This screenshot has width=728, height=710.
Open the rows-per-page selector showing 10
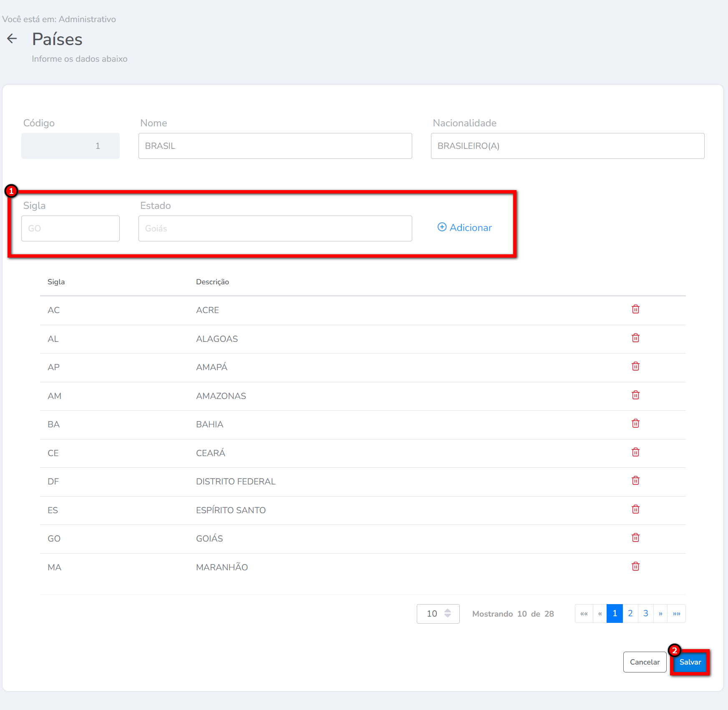(438, 614)
